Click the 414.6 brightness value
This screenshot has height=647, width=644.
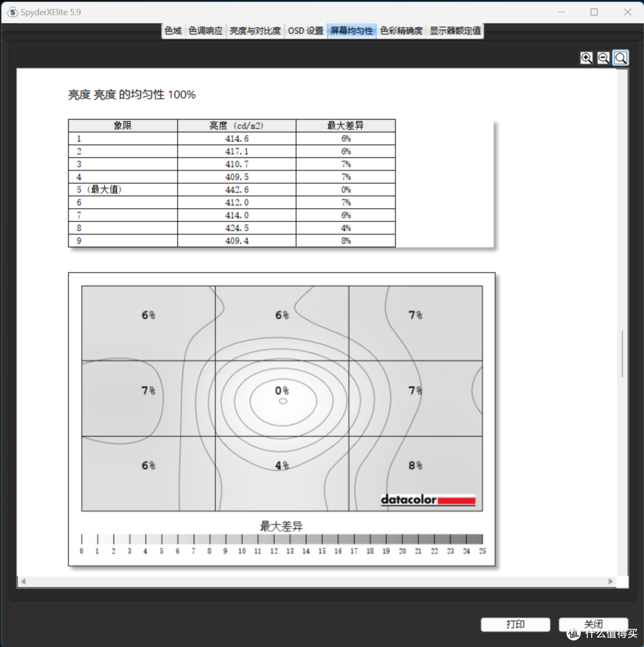tap(237, 138)
